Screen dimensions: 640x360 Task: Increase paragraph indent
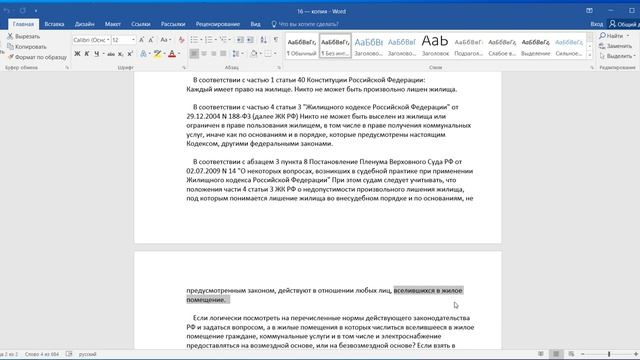tap(250, 40)
